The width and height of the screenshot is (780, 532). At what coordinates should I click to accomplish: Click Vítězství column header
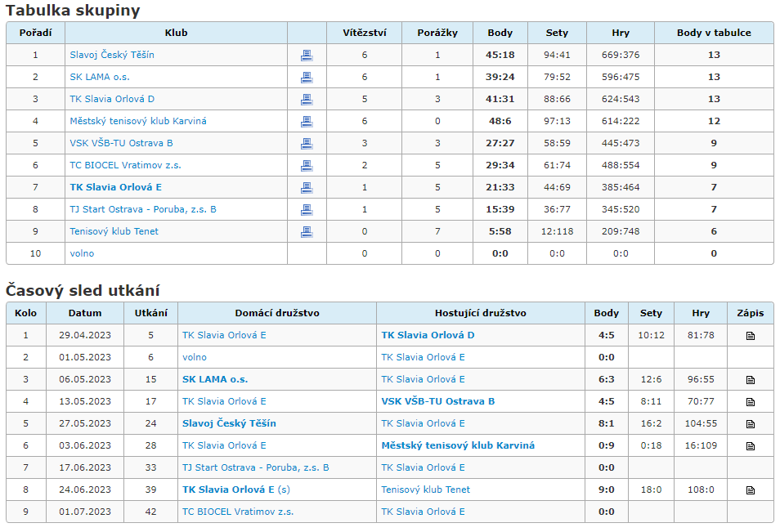coord(364,33)
